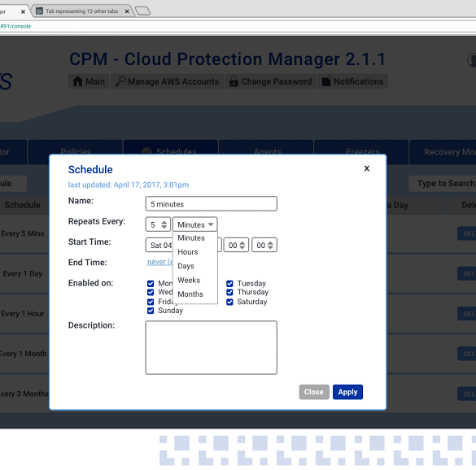Screen dimensions: 476x470
Task: Switch to the Recovery Monitor tab
Action: pyautogui.click(x=443, y=152)
